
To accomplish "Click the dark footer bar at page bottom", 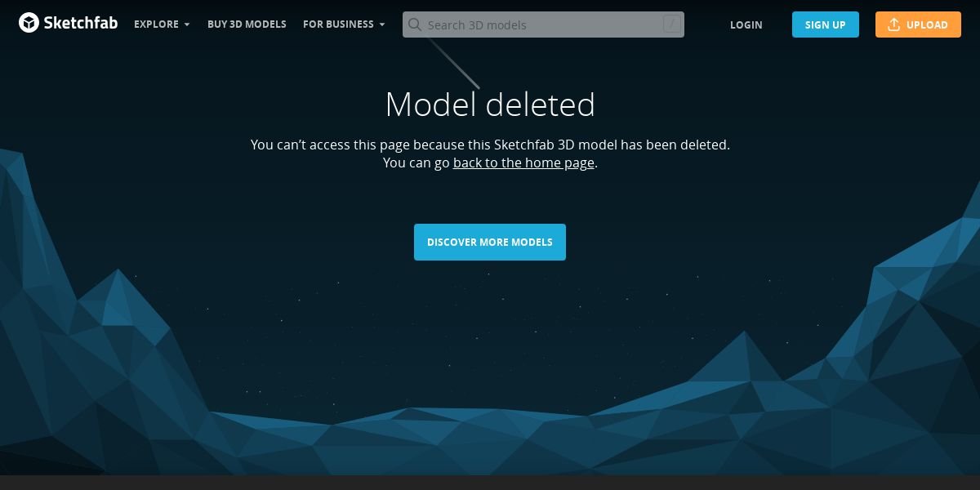I will pos(490,483).
